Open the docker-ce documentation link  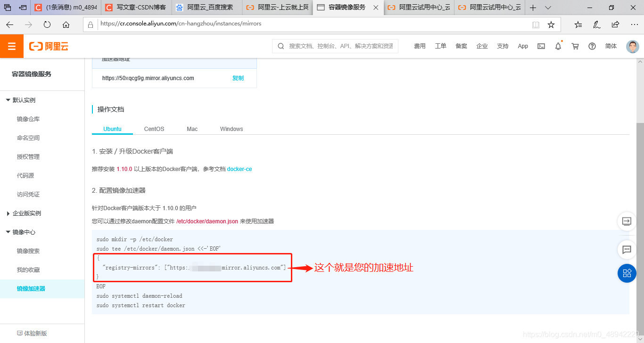point(239,169)
